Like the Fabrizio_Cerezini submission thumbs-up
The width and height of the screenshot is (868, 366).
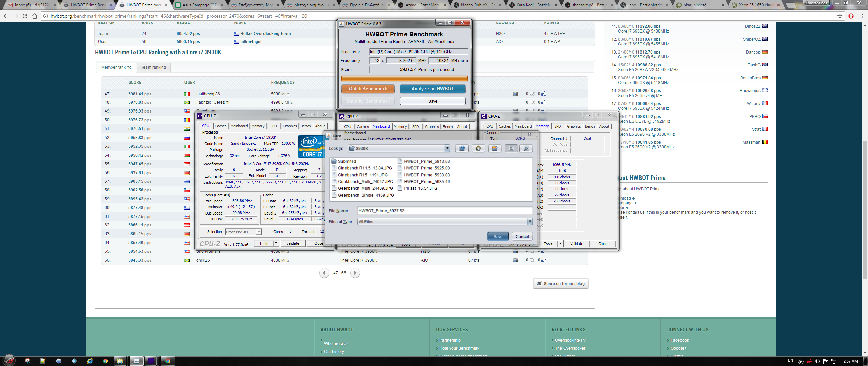tap(544, 102)
